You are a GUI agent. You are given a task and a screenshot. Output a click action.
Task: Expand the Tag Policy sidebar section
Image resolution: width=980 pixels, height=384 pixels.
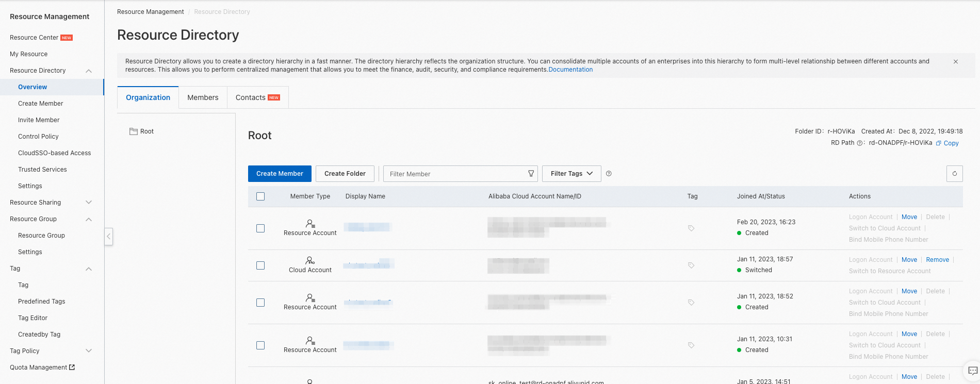89,351
